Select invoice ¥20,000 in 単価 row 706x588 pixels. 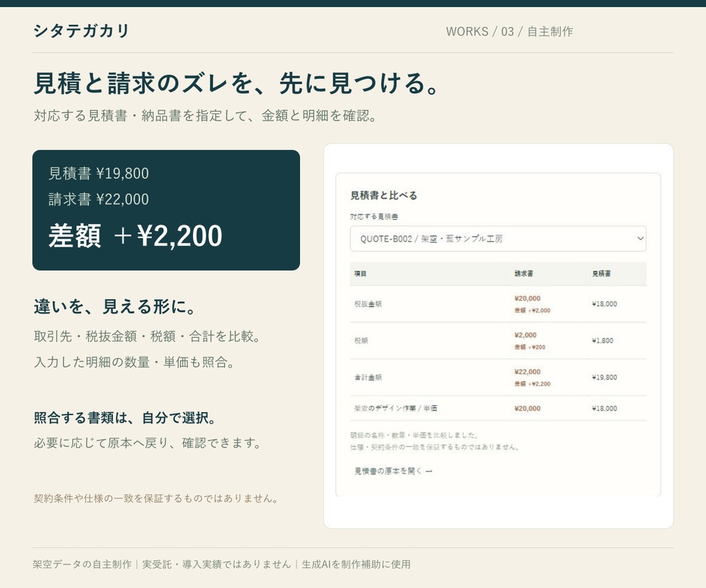click(527, 408)
